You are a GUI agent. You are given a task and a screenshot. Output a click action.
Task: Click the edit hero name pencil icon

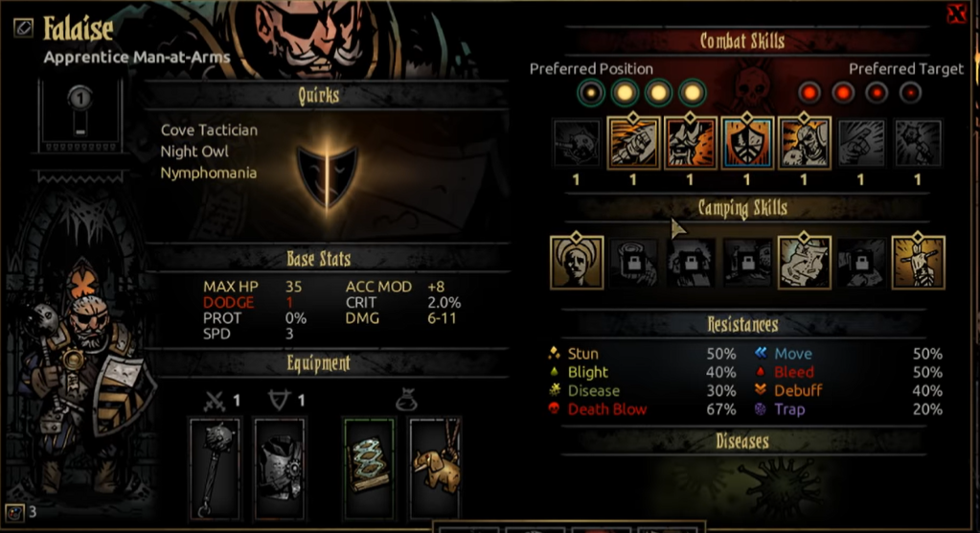coord(23,28)
